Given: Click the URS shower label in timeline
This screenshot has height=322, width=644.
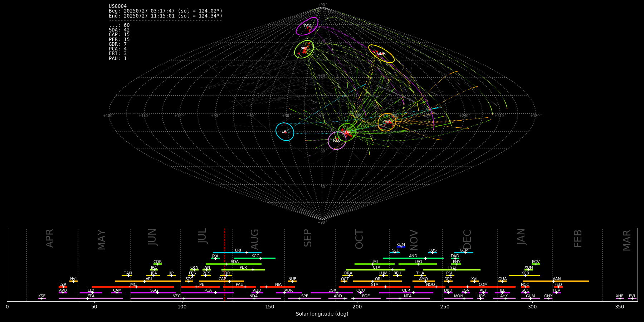Looking at the screenshot, I should click(x=481, y=296).
